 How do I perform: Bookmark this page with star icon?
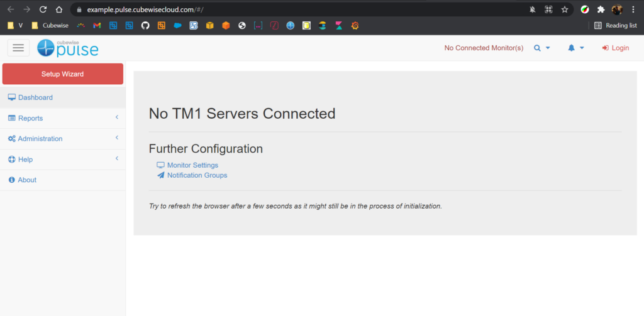coord(565,9)
